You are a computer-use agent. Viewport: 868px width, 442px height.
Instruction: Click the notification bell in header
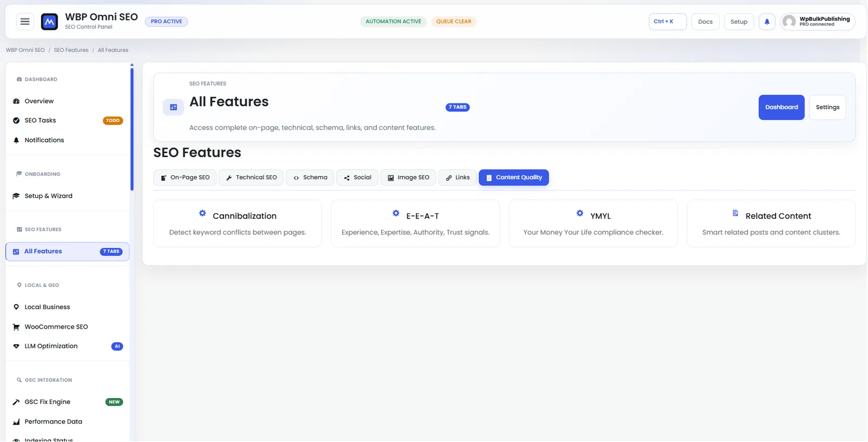[x=767, y=22]
